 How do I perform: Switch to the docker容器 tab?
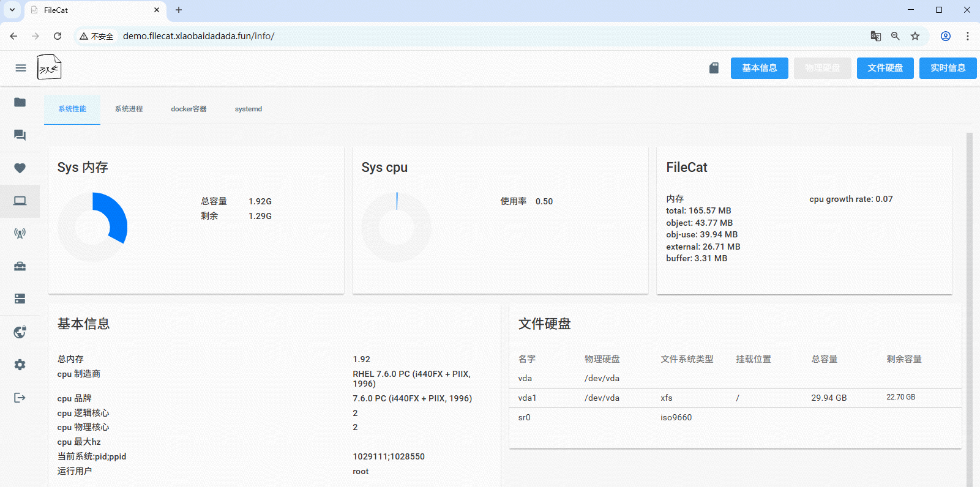189,109
